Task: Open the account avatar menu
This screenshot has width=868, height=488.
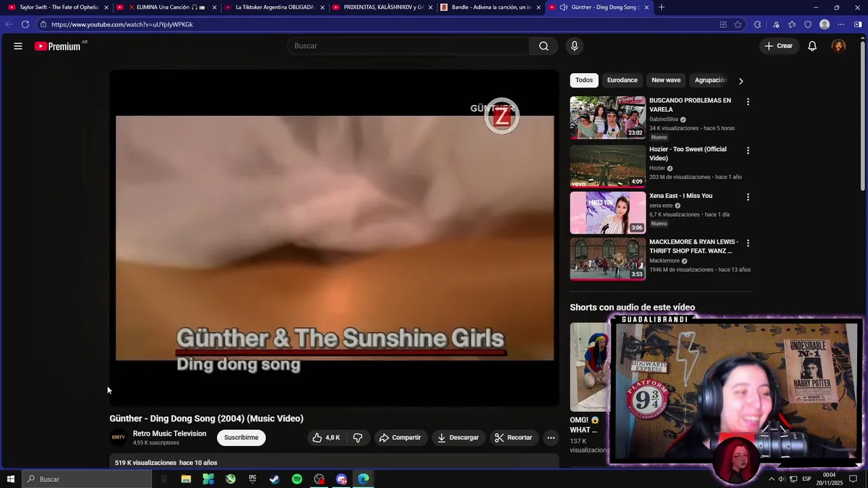Action: click(839, 46)
